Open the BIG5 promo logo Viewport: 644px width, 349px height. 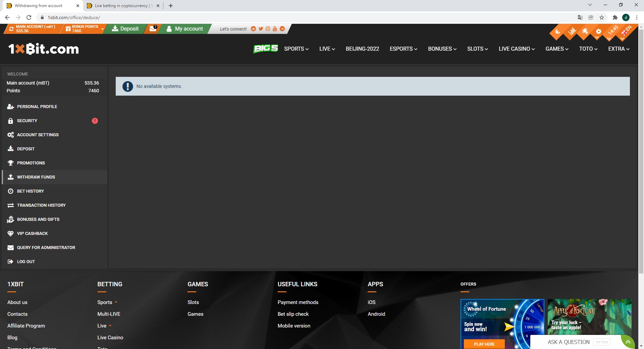point(265,49)
